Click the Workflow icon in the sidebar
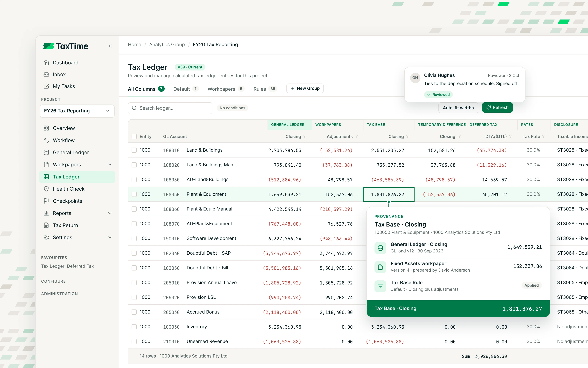This screenshot has height=368, width=588. tap(46, 140)
